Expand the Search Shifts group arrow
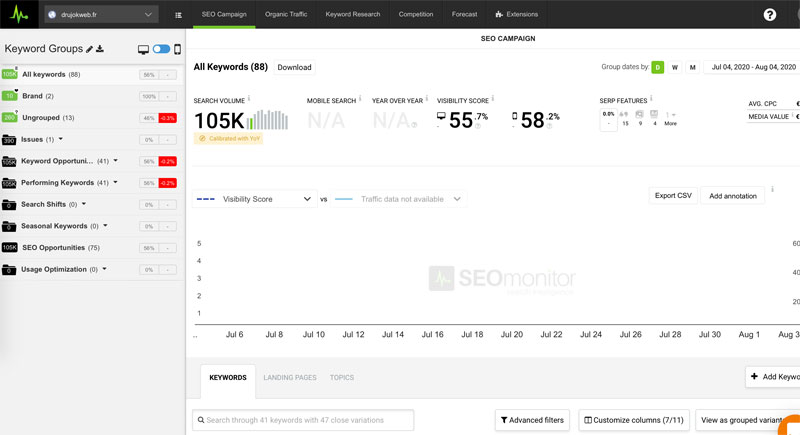This screenshot has height=435, width=800. (84, 204)
